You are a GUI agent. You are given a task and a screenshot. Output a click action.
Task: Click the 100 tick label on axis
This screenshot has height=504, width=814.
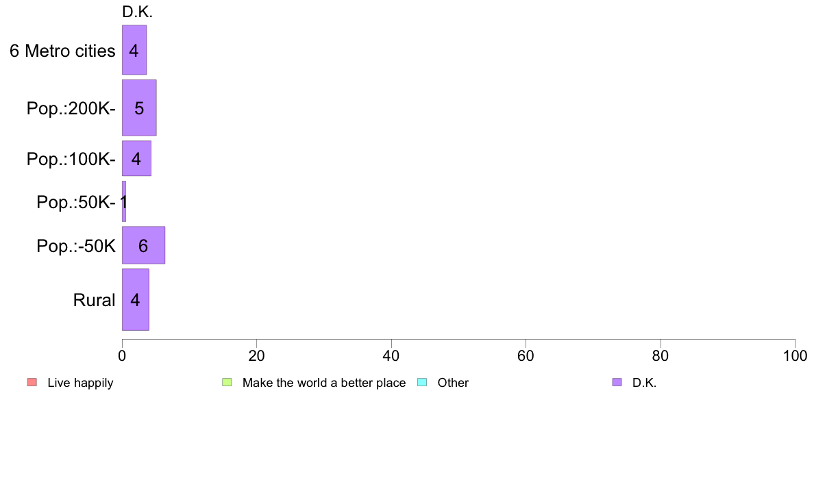coord(795,356)
